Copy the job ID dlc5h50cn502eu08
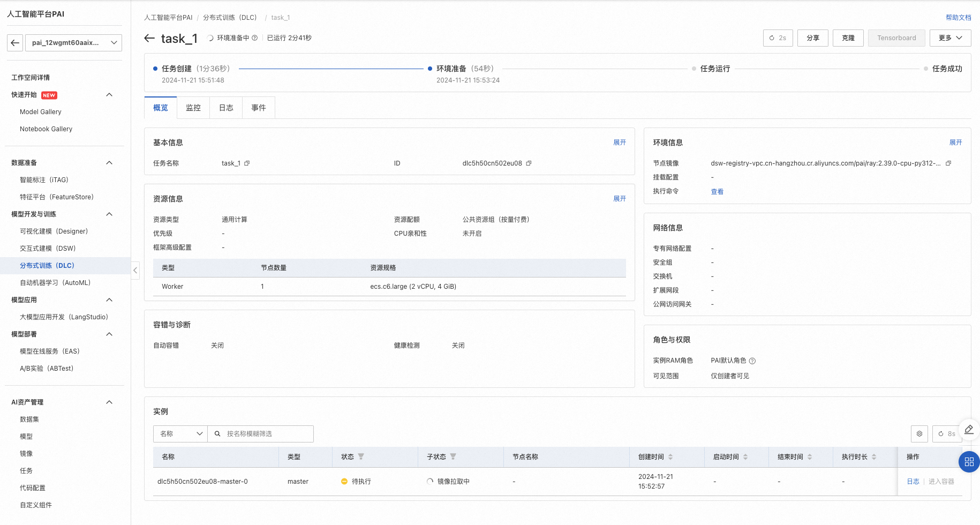This screenshot has height=525, width=980. [529, 163]
